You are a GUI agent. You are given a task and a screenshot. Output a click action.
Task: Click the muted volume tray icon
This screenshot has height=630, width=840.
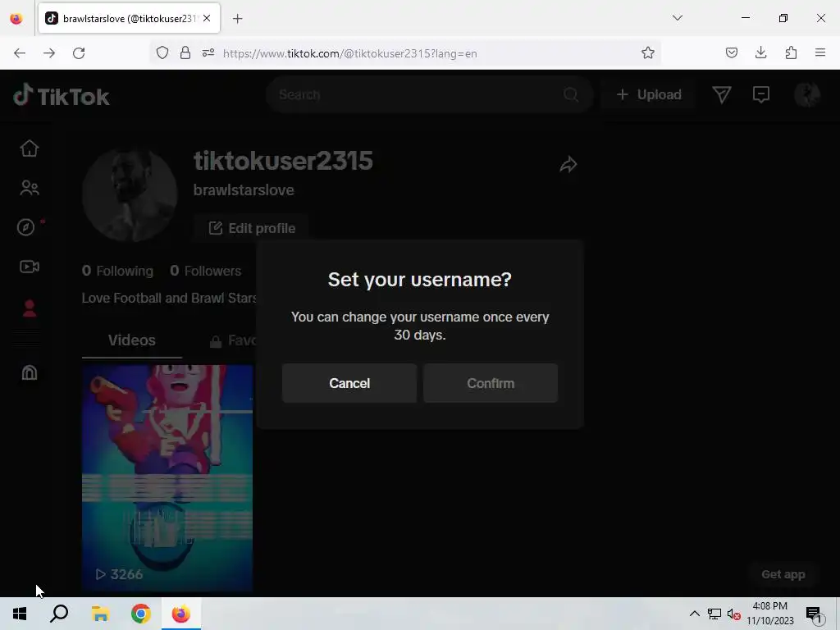[734, 614]
